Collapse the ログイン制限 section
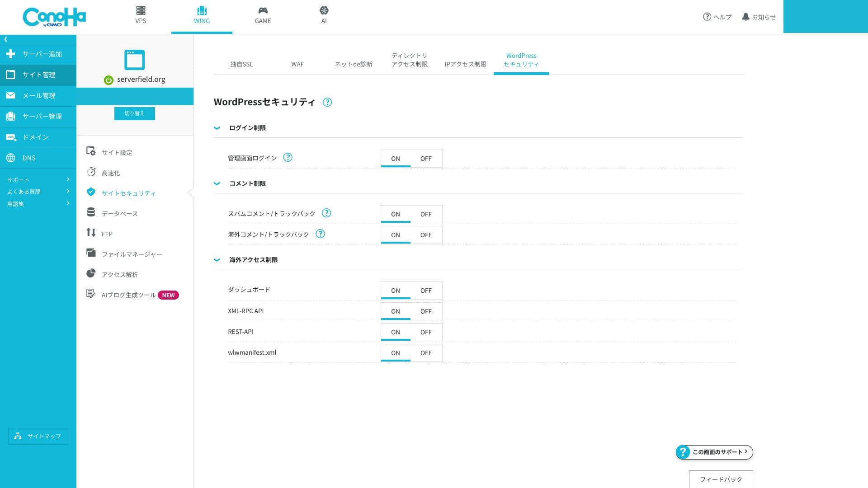Image resolution: width=868 pixels, height=488 pixels. [x=217, y=128]
